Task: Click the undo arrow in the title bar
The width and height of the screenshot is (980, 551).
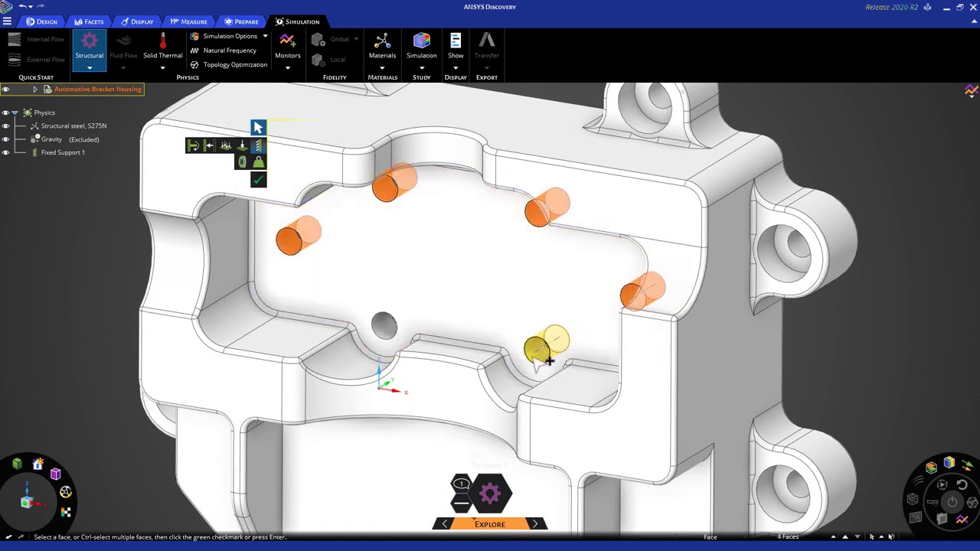Action: pos(23,7)
